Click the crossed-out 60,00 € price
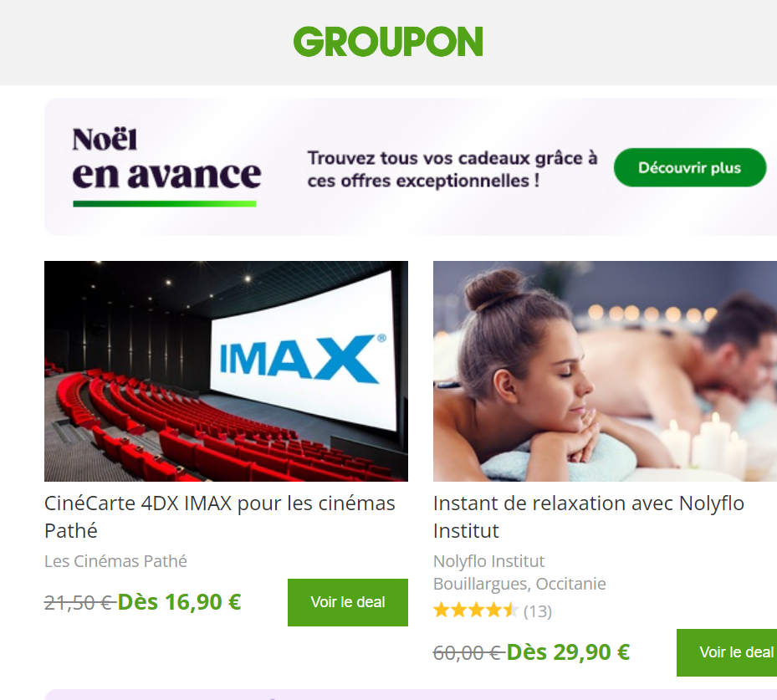This screenshot has height=700, width=777. (468, 653)
